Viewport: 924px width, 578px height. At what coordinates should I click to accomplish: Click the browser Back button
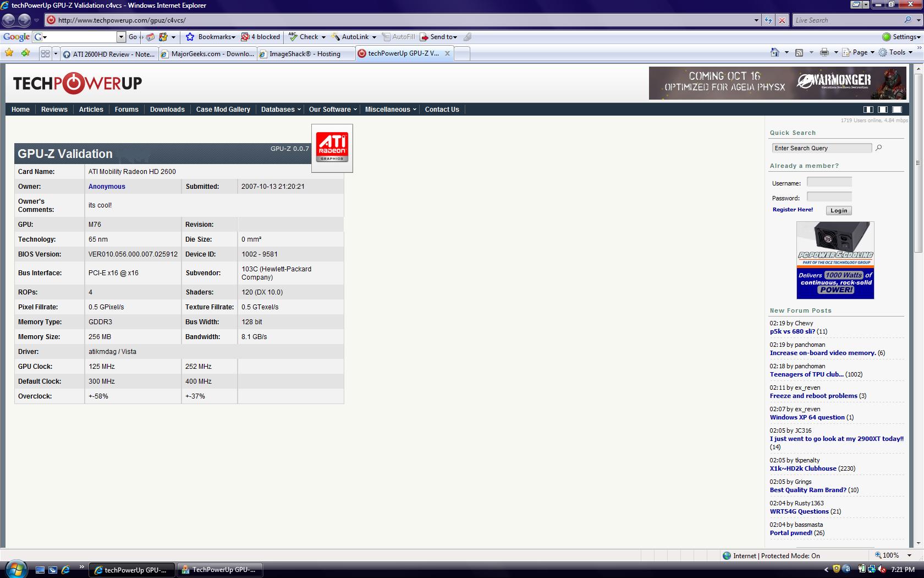coord(9,20)
